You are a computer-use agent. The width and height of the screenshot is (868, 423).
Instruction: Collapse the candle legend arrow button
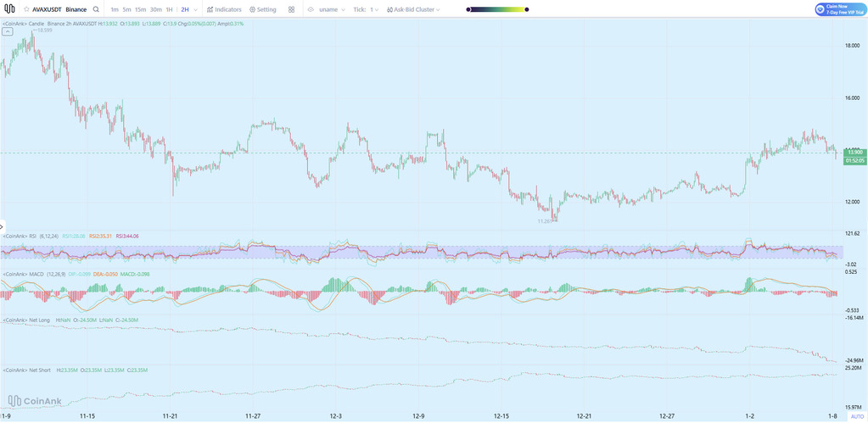[x=8, y=31]
